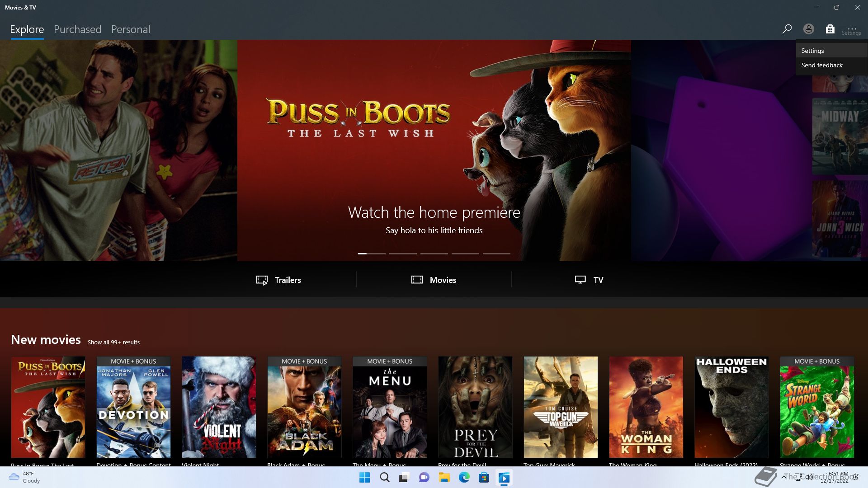Image resolution: width=868 pixels, height=488 pixels.
Task: Click the TV monitor icon
Action: (580, 280)
